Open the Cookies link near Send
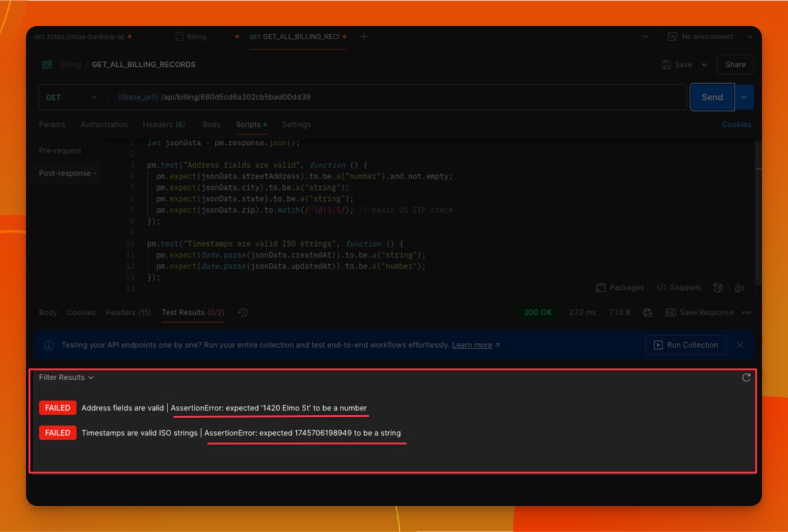This screenshot has width=788, height=532. 737,124
